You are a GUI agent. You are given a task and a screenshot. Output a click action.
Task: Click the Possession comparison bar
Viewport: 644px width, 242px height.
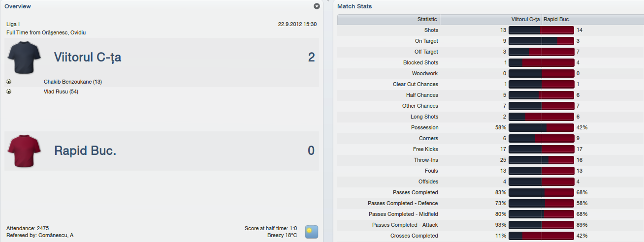[541, 127]
